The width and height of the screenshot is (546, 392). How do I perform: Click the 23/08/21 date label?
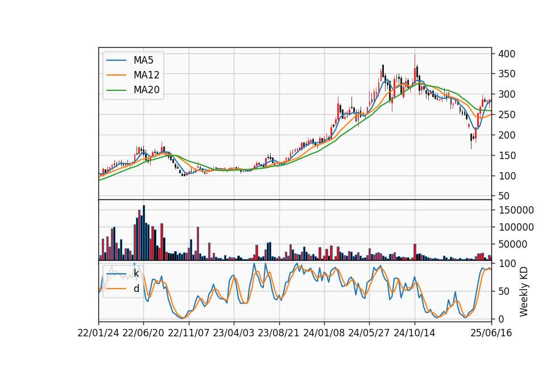pos(279,333)
